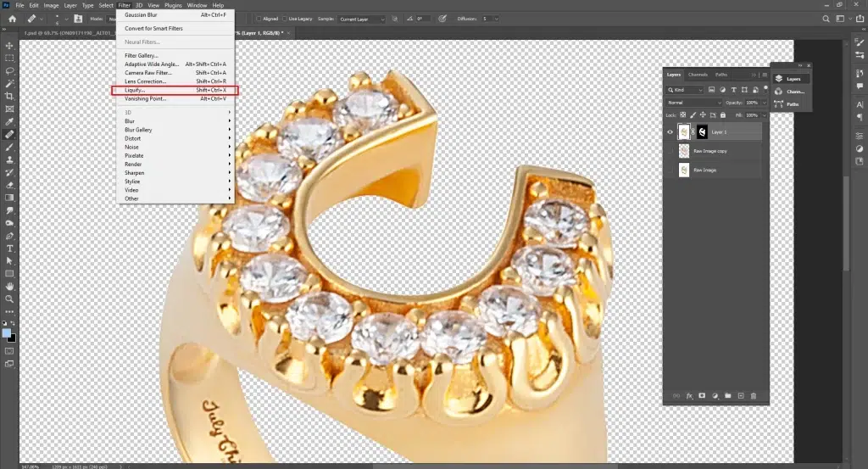Click the foreground color swatch
The image size is (868, 469).
[7, 332]
